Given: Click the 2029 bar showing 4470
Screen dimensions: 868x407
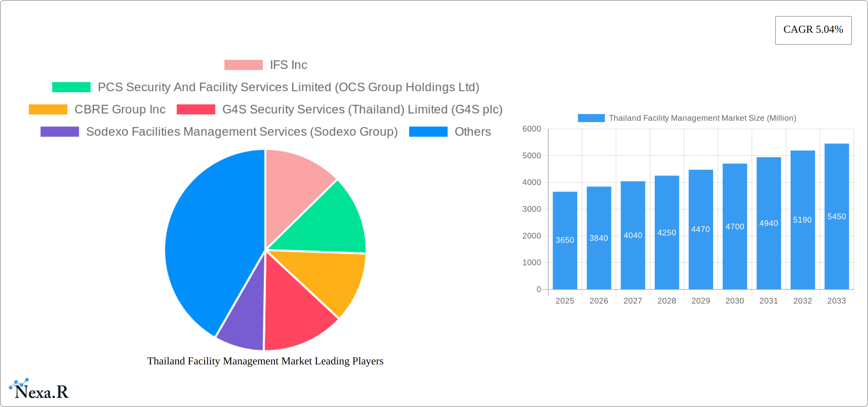Looking at the screenshot, I should point(701,229).
